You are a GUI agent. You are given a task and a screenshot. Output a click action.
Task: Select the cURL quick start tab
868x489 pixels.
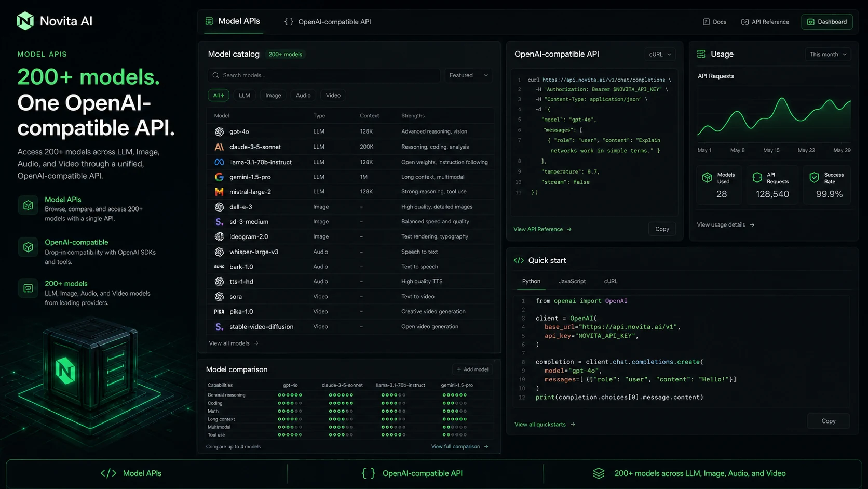pos(611,281)
